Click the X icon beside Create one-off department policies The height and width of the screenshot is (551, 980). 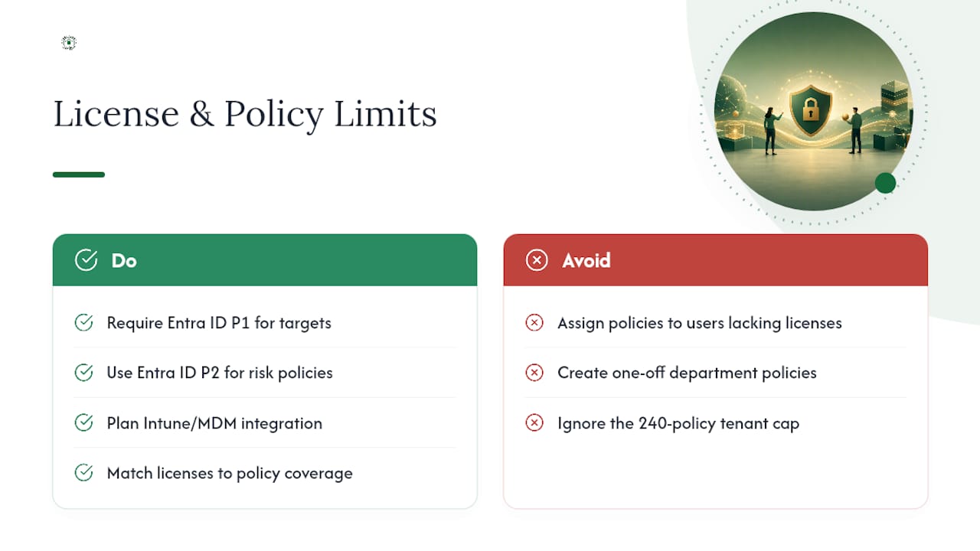tap(534, 373)
